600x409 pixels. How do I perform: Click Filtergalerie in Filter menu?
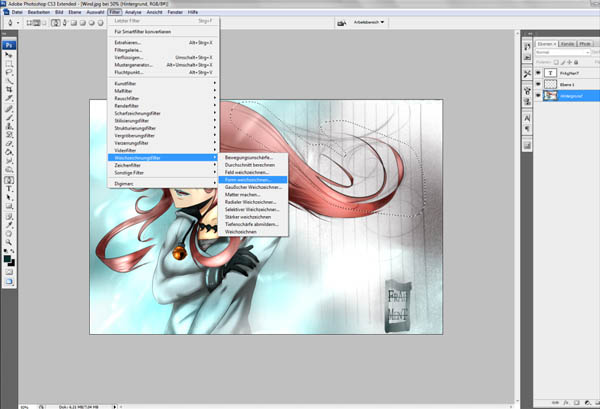163,50
